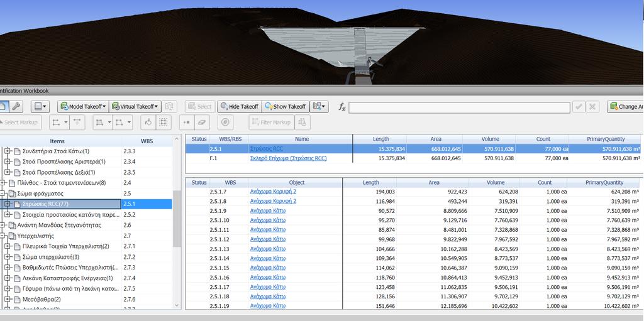Expand the Μεσόβαθρα(2) node

point(8,299)
